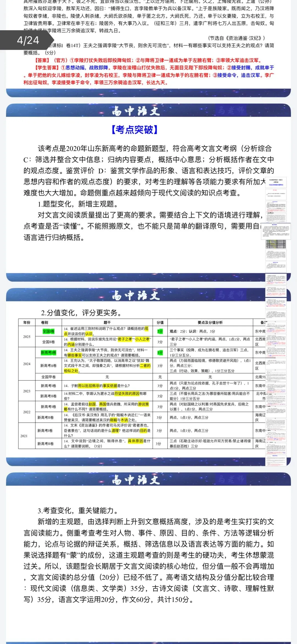
Task: Click the paragraph starting 该考点是2020年山东新高考
Action: 148,171
